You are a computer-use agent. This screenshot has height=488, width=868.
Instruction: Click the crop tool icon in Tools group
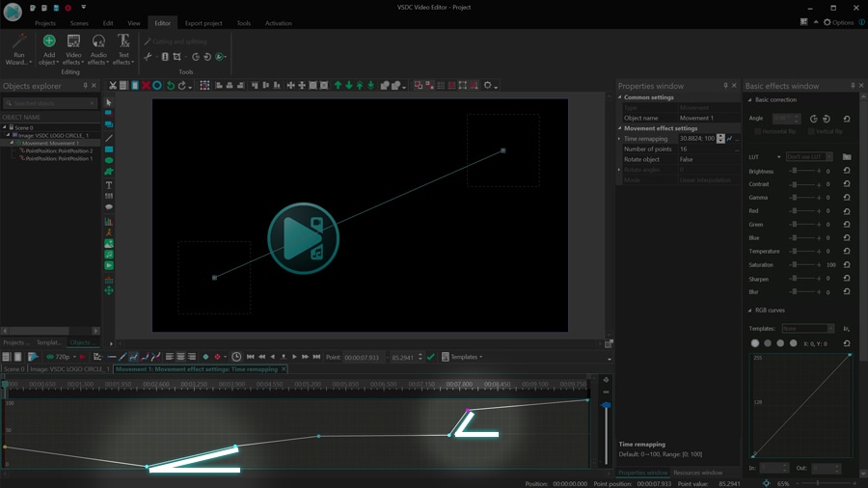click(176, 57)
